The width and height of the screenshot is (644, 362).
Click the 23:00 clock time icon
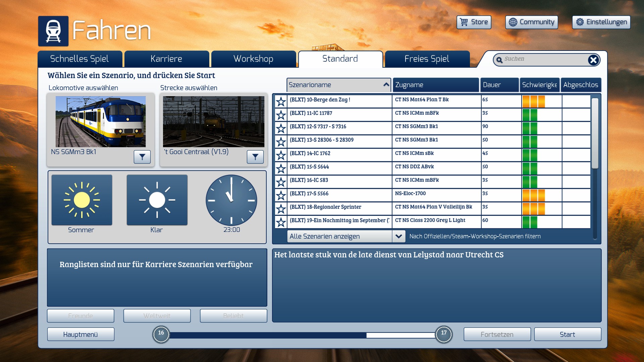(231, 200)
